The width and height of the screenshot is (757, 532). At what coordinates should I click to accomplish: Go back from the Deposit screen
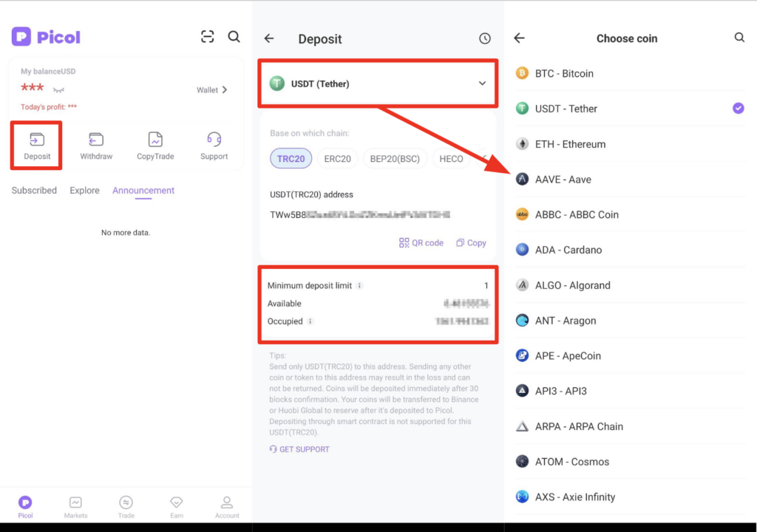coord(269,38)
